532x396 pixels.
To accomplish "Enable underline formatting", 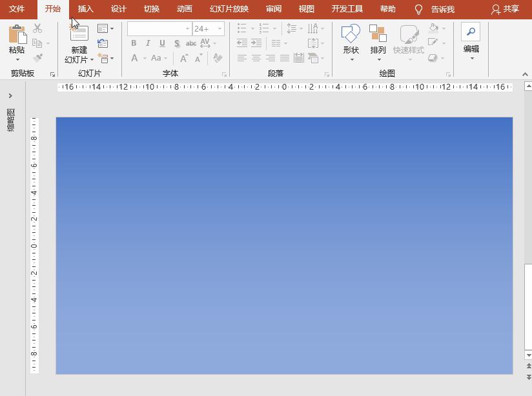I will click(161, 43).
